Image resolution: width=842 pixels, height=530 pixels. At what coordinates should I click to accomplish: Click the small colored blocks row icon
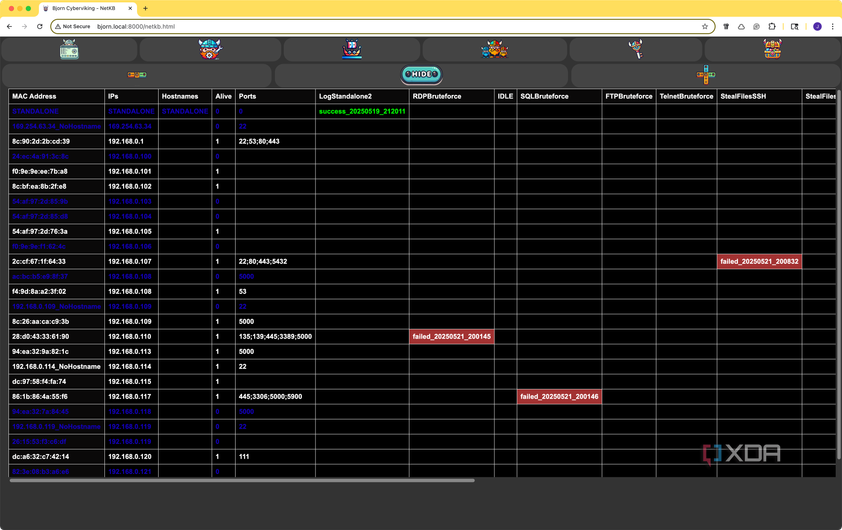coord(137,75)
